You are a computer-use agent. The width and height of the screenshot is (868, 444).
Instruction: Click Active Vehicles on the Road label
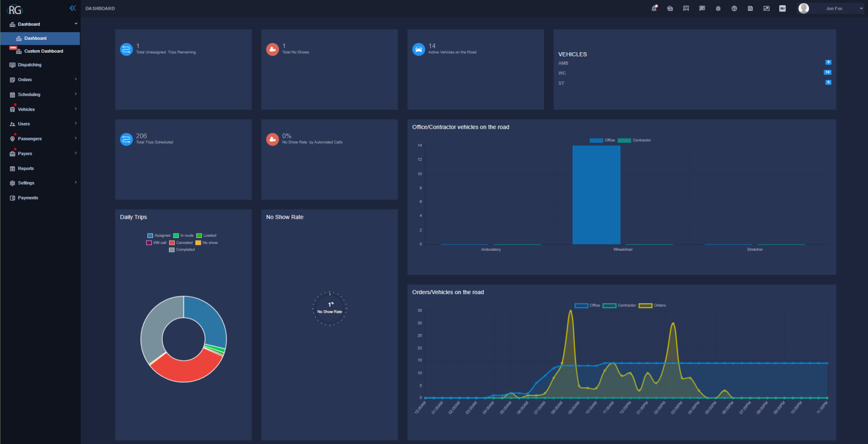pos(453,52)
